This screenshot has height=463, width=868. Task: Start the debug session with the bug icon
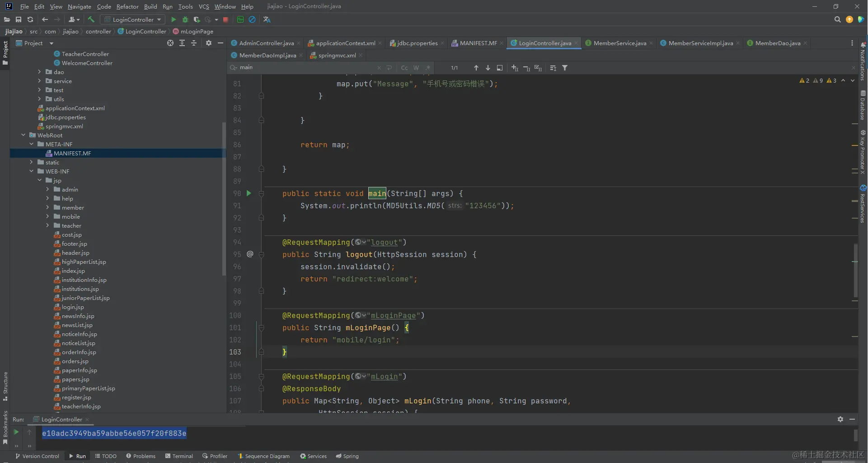coord(185,19)
